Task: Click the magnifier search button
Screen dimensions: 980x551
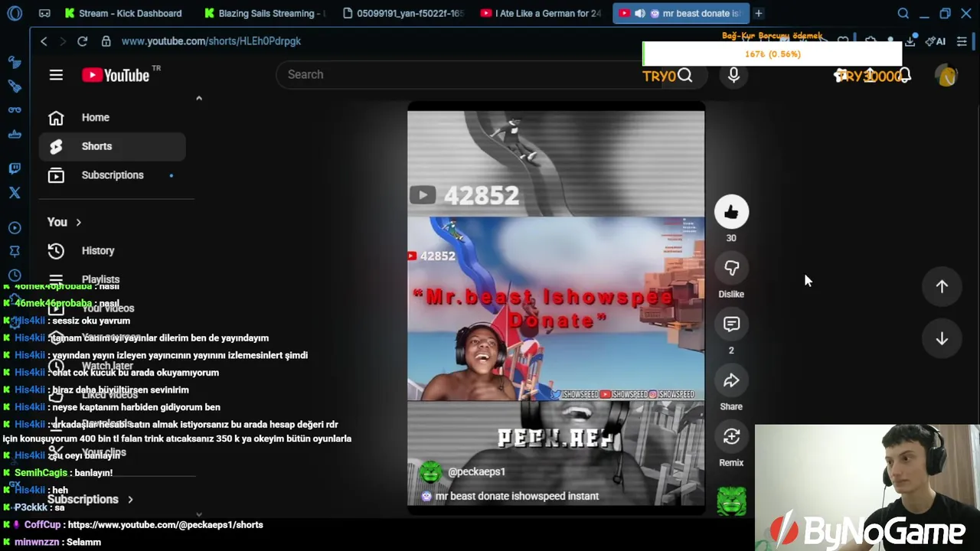Action: pos(684,75)
